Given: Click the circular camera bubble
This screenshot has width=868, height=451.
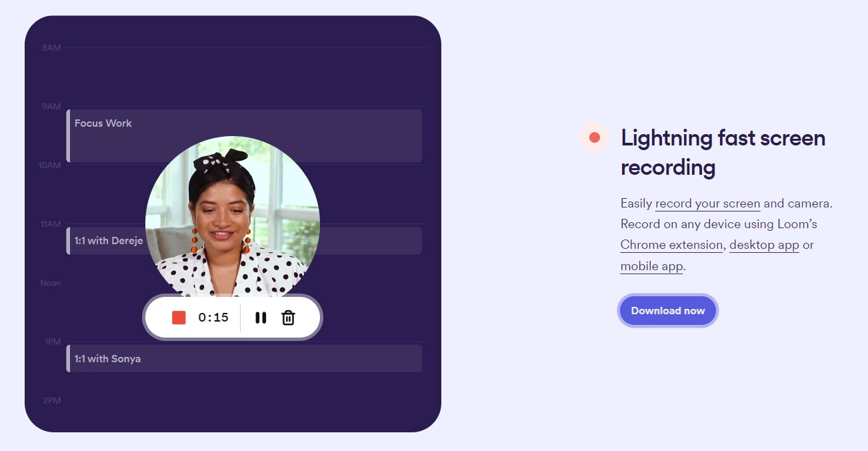Looking at the screenshot, I should coord(233,217).
